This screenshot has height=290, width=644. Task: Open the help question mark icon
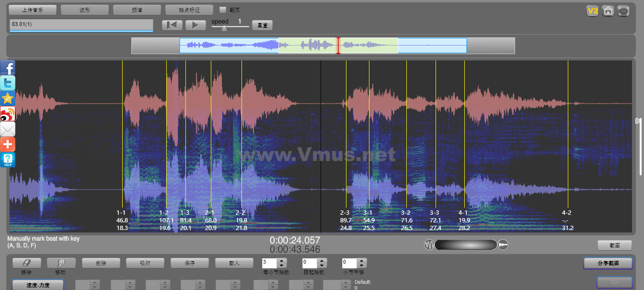tap(8, 160)
